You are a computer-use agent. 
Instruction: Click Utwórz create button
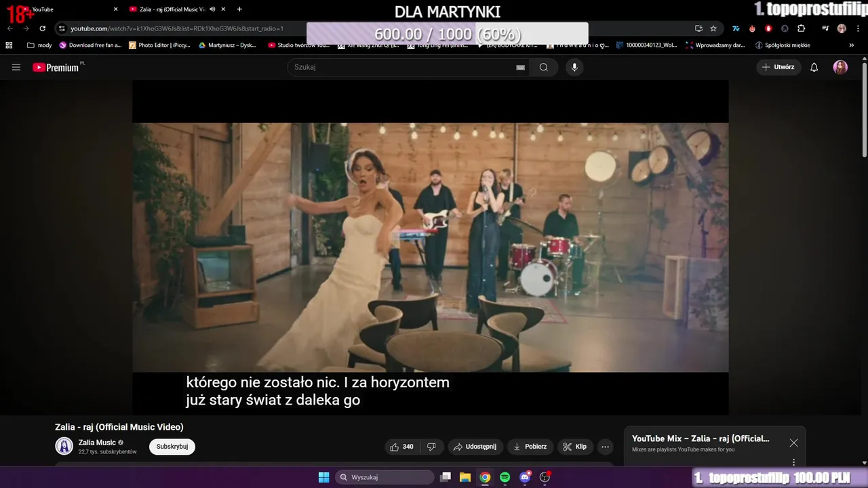point(778,67)
